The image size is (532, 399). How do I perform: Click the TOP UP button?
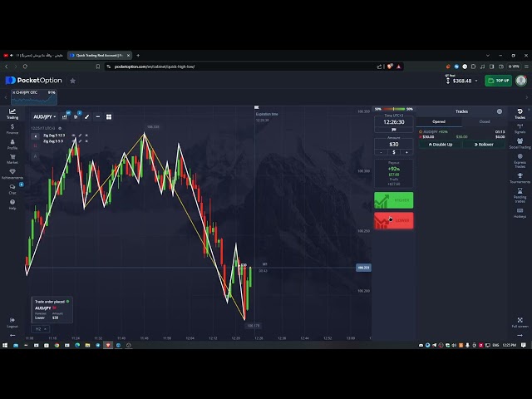(x=498, y=81)
